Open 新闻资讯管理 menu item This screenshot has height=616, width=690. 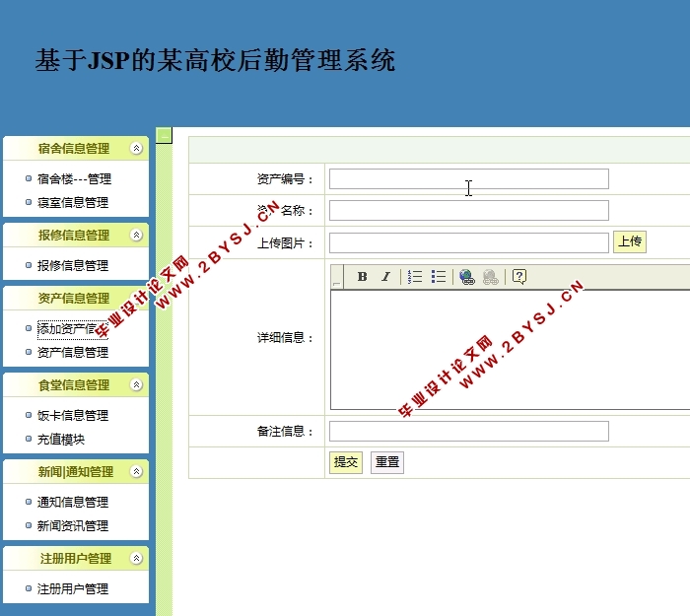tap(73, 525)
